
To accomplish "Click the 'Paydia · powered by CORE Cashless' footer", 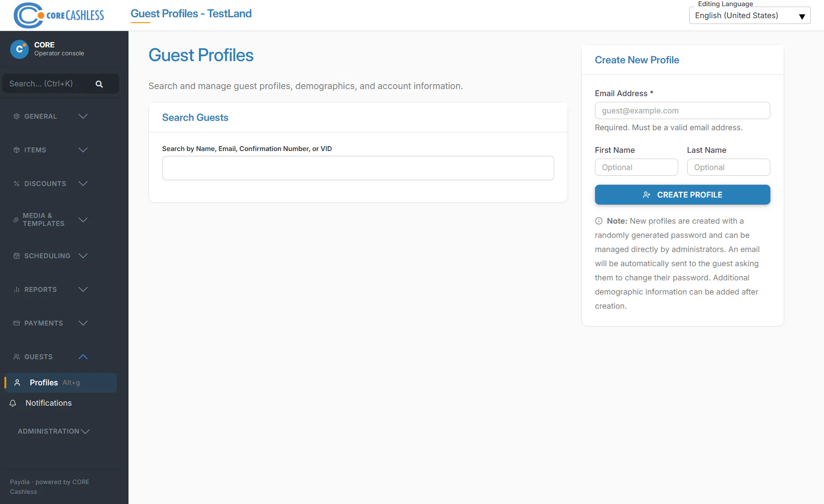I will 50,487.
